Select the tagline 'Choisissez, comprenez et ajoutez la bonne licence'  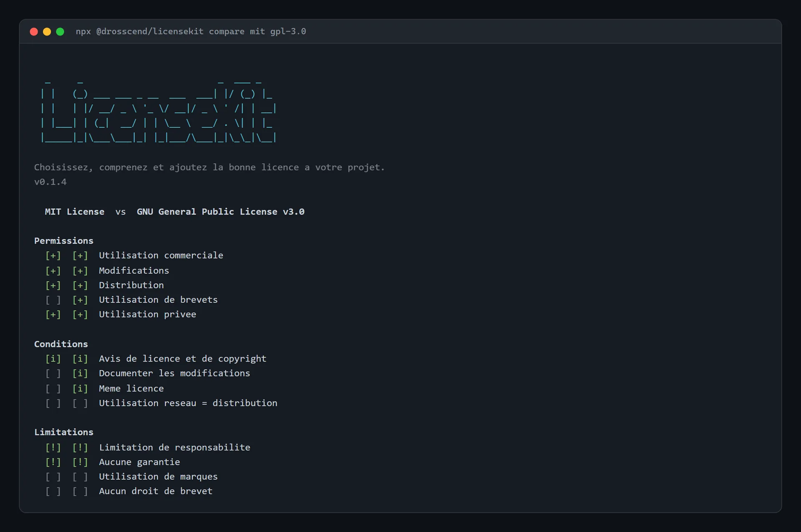click(166, 167)
